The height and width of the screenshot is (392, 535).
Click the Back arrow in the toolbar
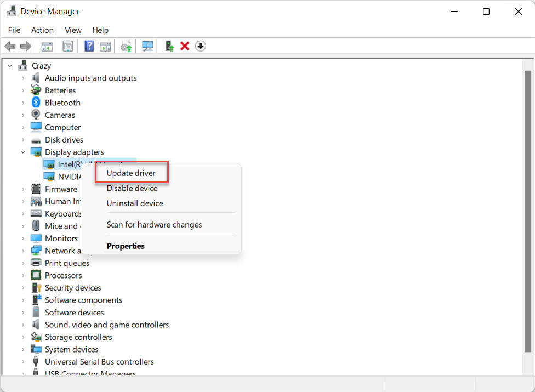[10, 47]
